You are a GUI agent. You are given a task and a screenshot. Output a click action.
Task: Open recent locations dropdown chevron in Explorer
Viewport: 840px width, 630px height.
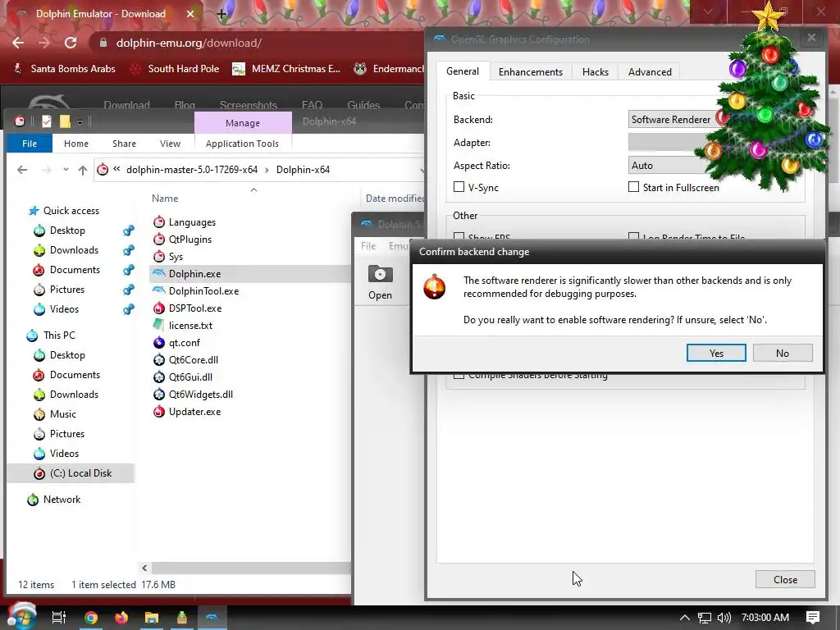pyautogui.click(x=66, y=170)
